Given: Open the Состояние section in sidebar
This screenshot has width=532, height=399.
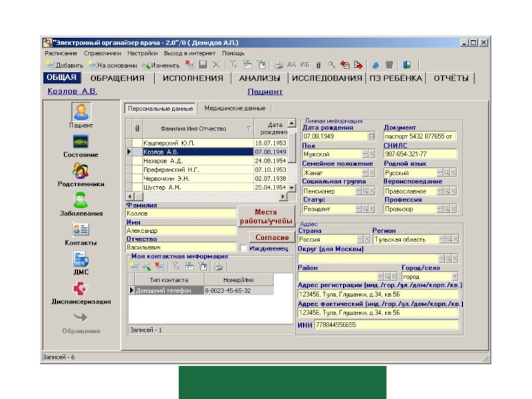Looking at the screenshot, I should click(x=80, y=142).
